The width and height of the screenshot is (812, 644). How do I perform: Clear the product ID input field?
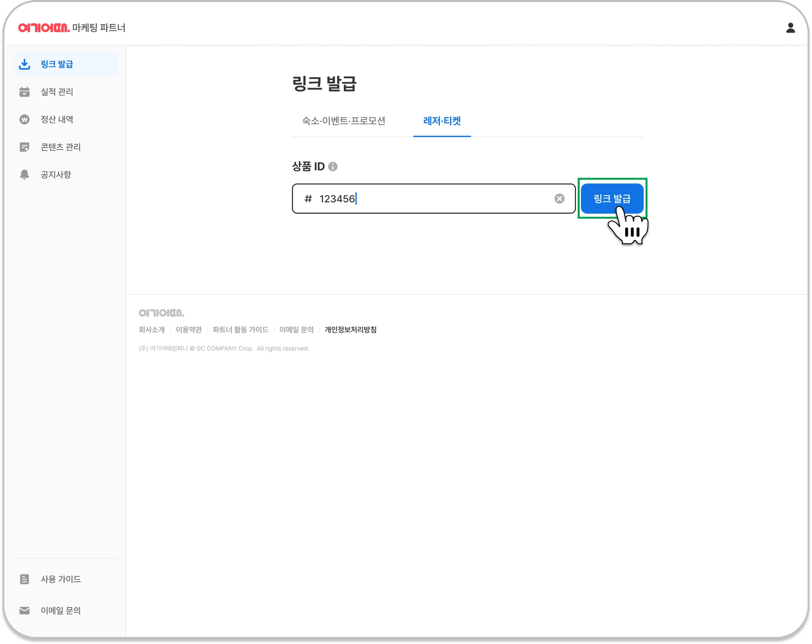point(559,199)
